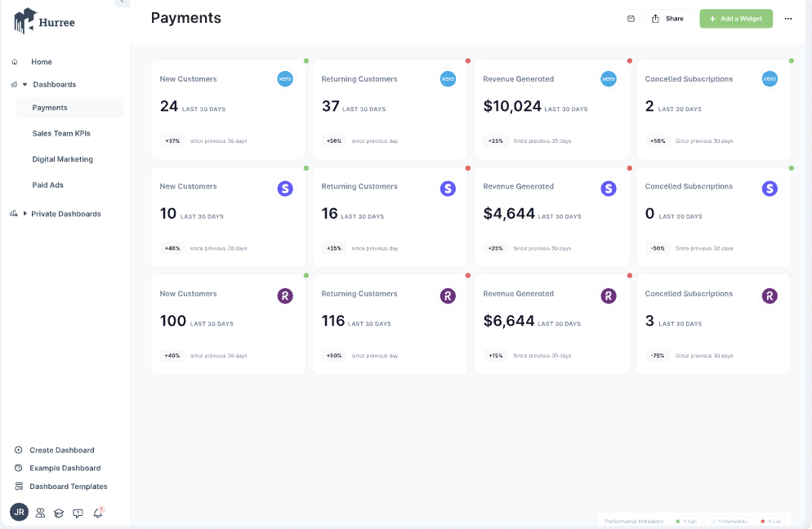Image resolution: width=812 pixels, height=529 pixels.
Task: Go to the Paid Ads dashboard
Action: 48,185
